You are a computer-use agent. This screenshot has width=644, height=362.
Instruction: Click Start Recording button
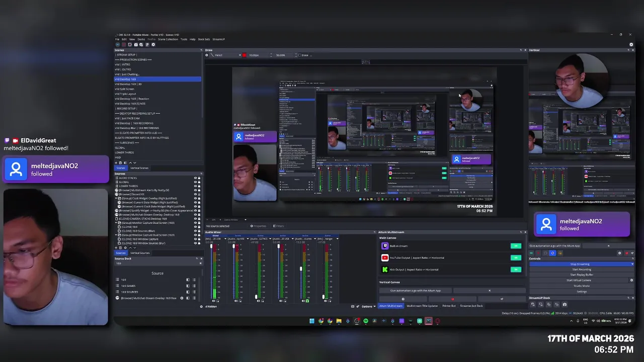click(x=581, y=269)
